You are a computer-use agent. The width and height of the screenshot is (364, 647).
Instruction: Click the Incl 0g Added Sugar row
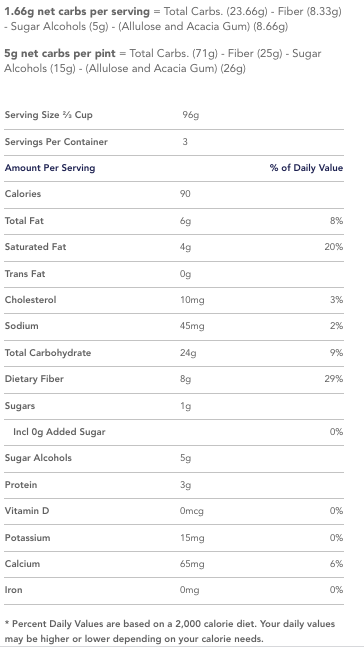174,432
